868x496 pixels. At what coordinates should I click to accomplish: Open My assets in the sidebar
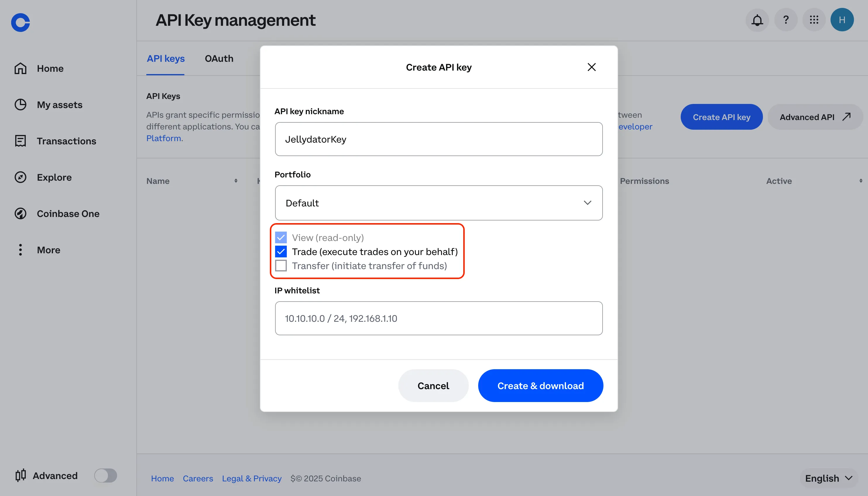coord(48,105)
